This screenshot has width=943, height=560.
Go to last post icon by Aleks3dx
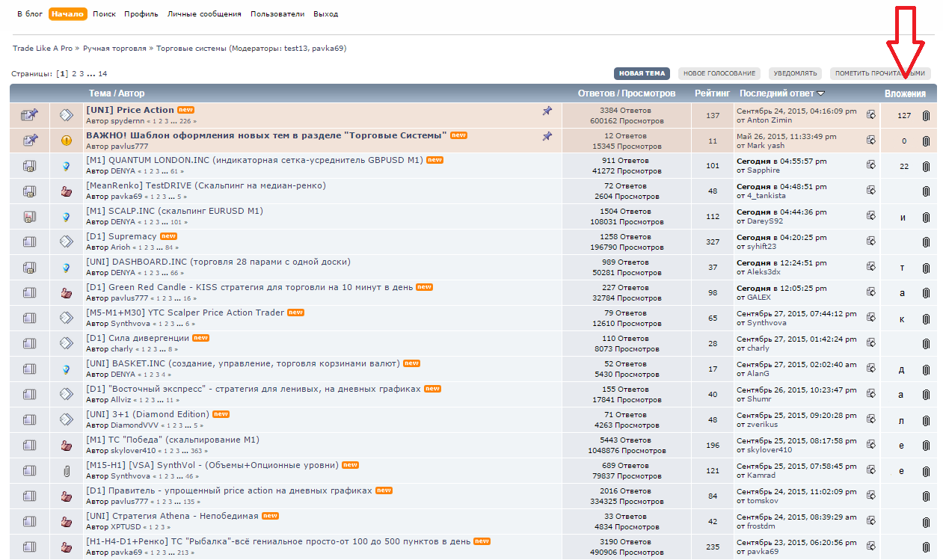click(x=871, y=268)
